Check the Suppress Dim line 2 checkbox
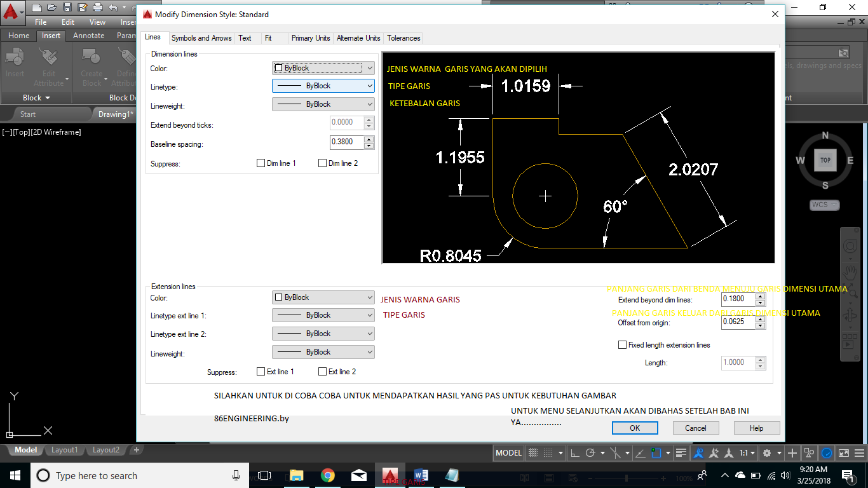This screenshot has width=868, height=488. [322, 163]
